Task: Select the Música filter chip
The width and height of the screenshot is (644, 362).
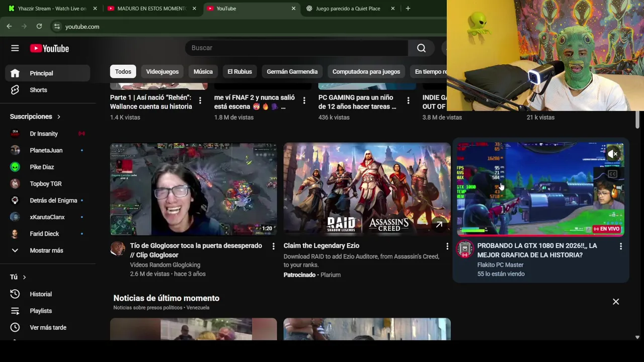Action: click(203, 71)
